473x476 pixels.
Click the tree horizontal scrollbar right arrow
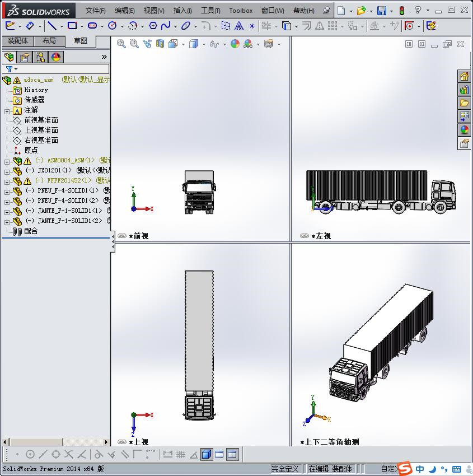[106, 442]
